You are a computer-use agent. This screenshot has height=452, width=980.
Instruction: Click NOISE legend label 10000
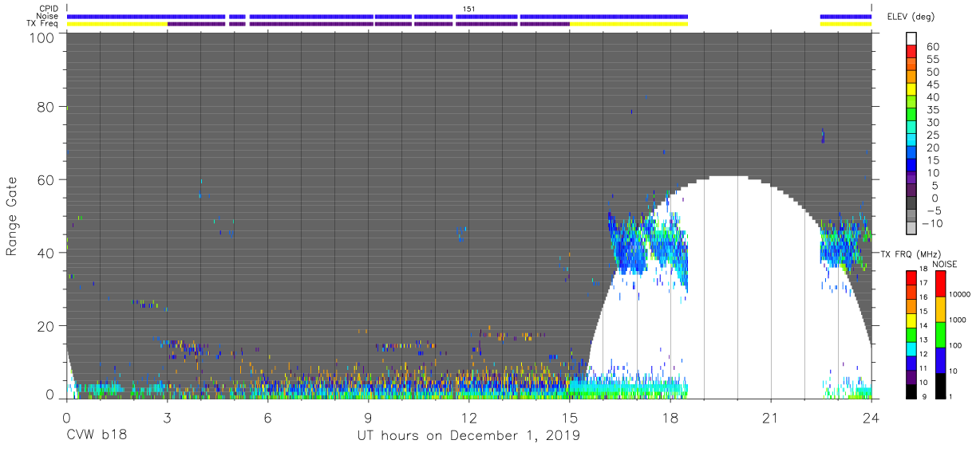(x=959, y=294)
